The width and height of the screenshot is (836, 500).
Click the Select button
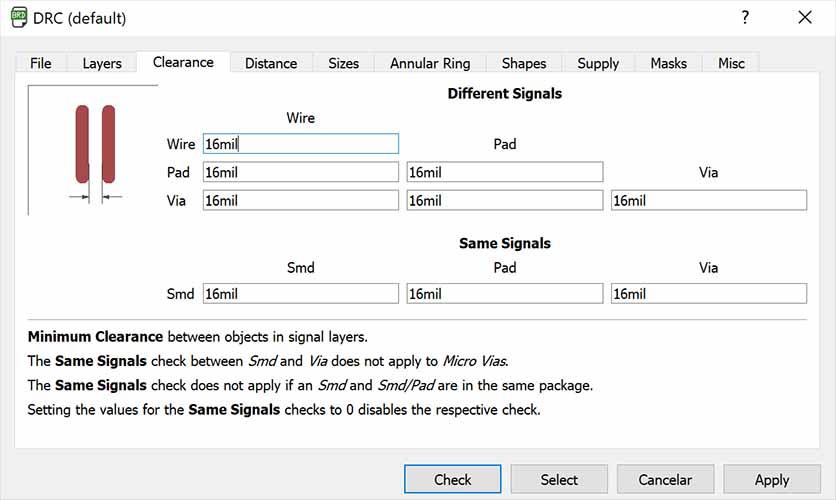click(559, 480)
